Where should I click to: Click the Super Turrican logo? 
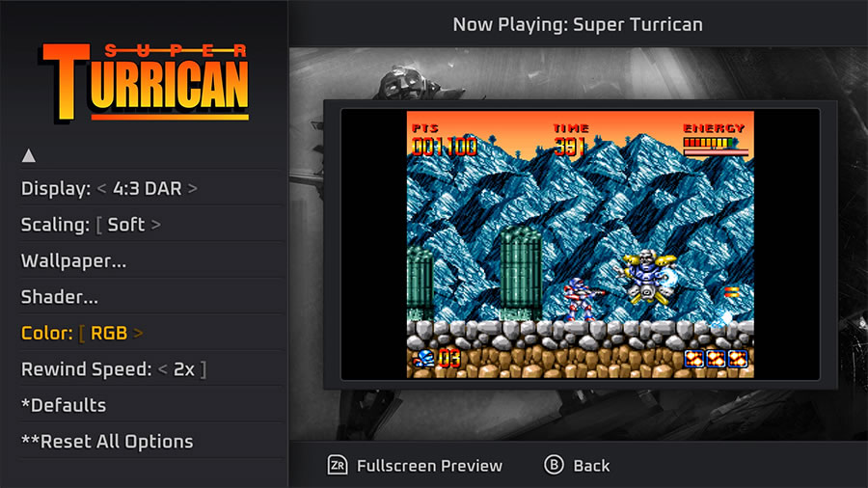coord(144,82)
